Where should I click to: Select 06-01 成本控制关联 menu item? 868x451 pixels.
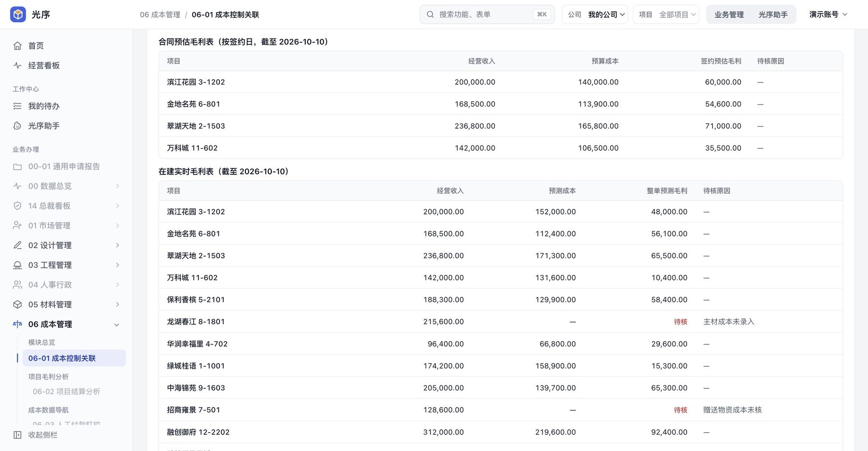click(74, 358)
